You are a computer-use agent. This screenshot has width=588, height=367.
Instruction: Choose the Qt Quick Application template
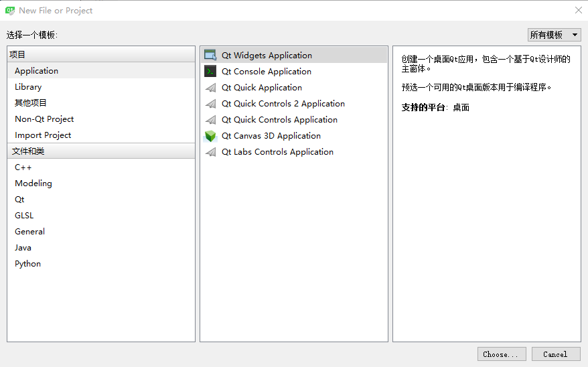pyautogui.click(x=294, y=87)
